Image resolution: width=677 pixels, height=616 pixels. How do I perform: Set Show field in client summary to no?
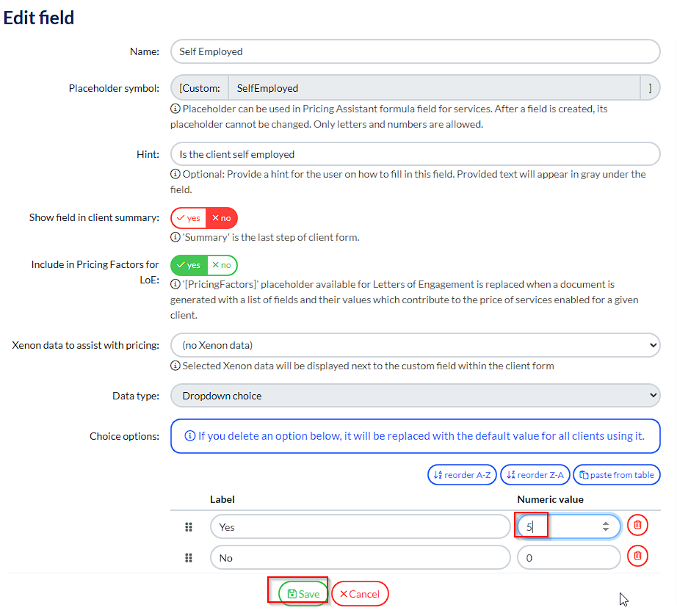pos(221,218)
